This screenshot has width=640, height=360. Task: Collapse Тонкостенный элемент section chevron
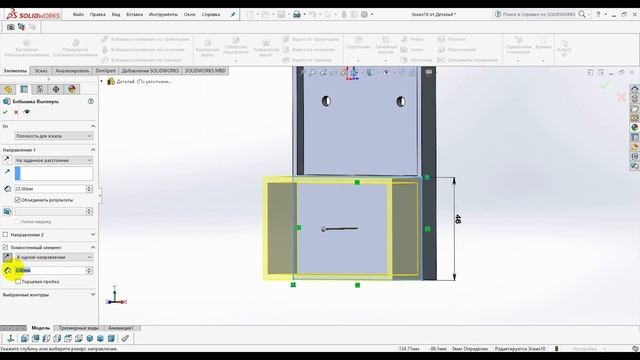[x=93, y=247]
